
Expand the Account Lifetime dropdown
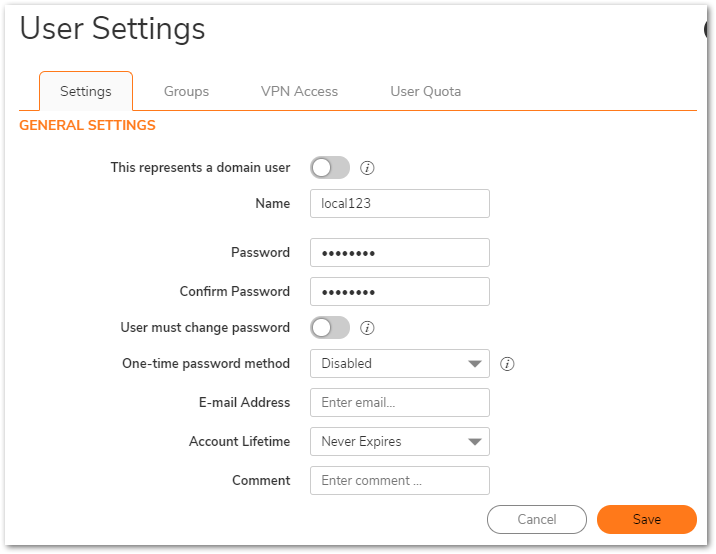[x=399, y=441]
